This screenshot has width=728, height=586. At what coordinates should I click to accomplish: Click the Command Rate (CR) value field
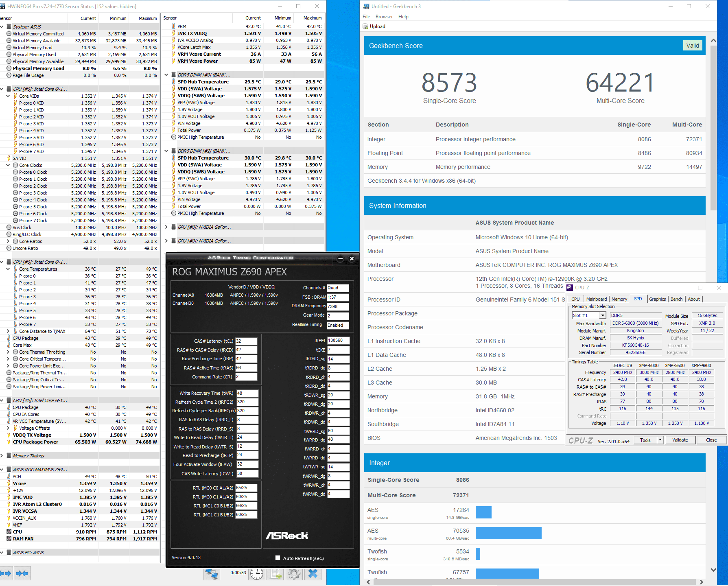pyautogui.click(x=246, y=377)
